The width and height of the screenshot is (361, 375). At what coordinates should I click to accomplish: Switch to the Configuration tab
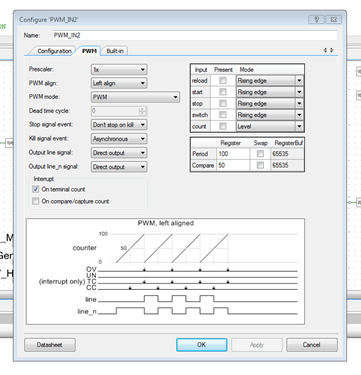(x=54, y=51)
